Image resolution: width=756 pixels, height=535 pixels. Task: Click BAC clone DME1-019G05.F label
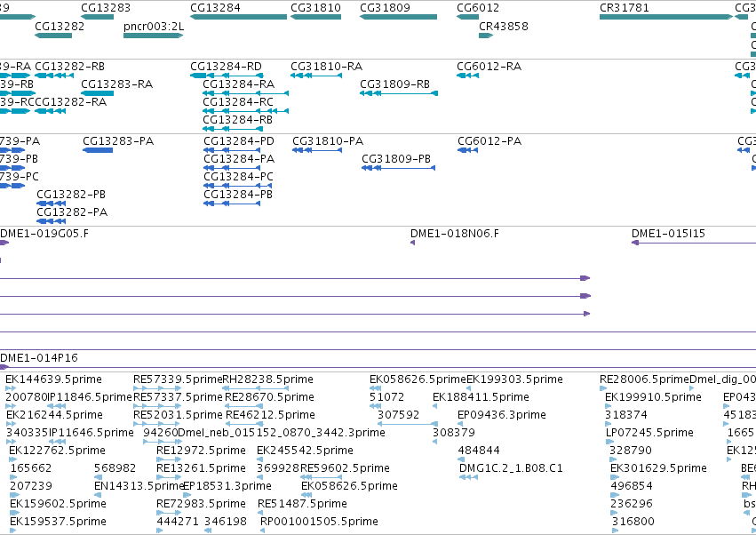point(44,234)
